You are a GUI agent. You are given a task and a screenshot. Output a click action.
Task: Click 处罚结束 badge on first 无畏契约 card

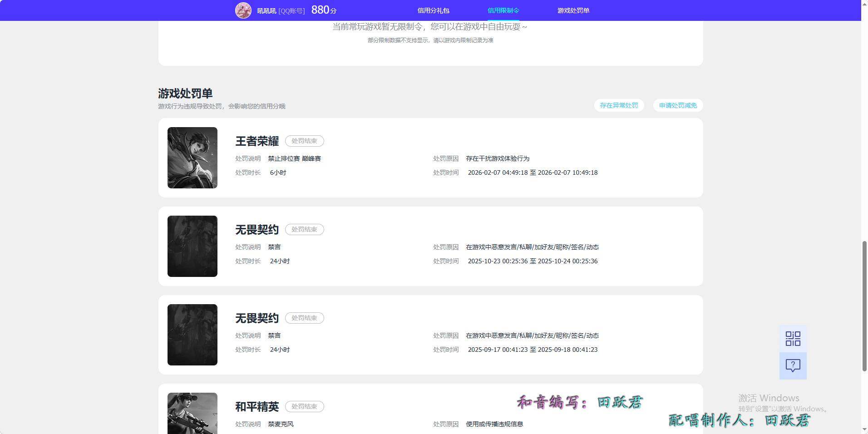point(304,229)
